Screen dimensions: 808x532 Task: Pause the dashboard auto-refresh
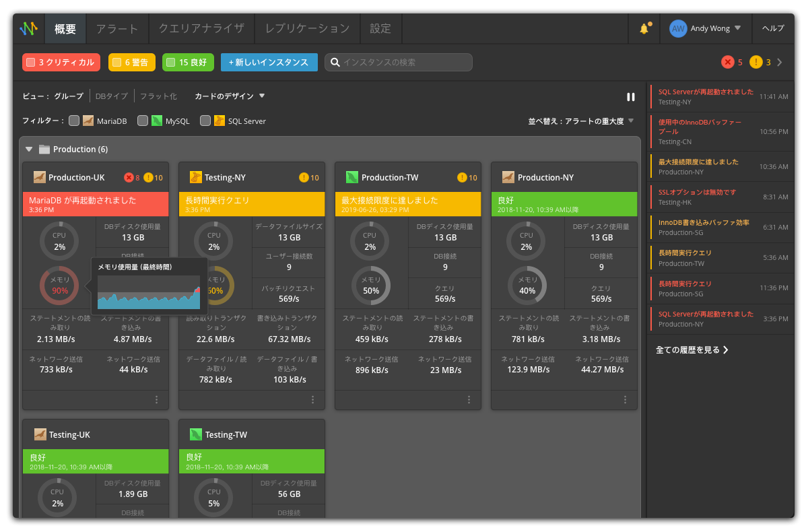(x=631, y=97)
